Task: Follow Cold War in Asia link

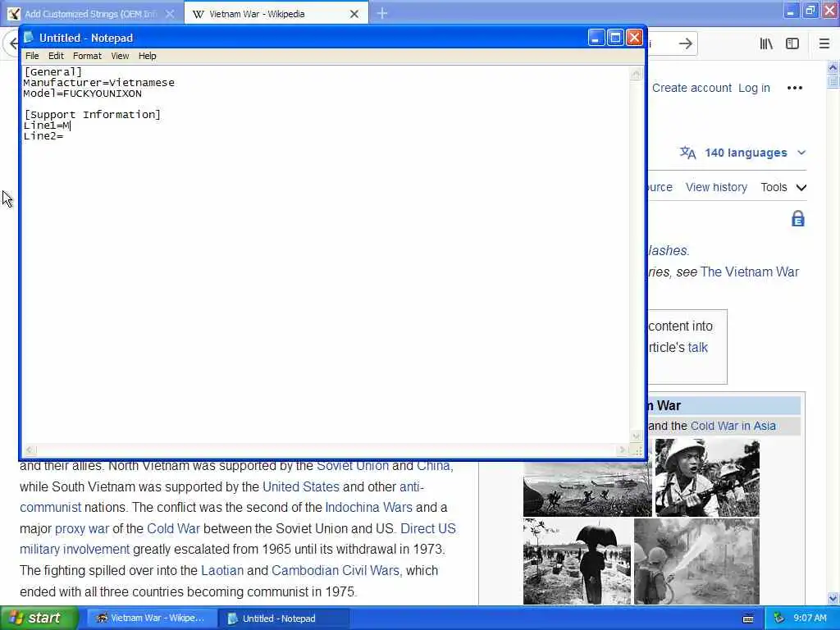Action: pyautogui.click(x=733, y=426)
